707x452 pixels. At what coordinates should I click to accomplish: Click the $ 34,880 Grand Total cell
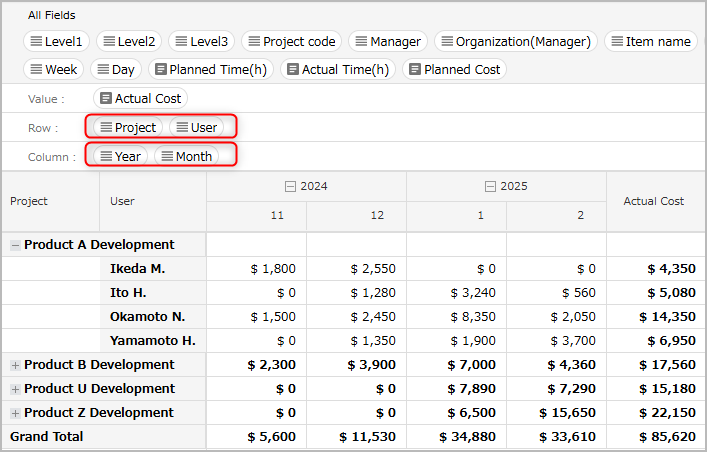click(x=457, y=437)
